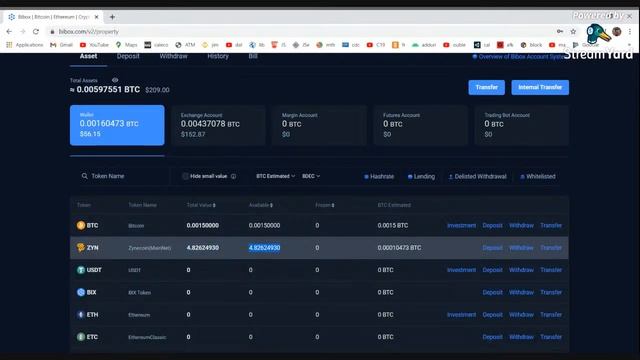Sort by Total Value column
Screen dimensions: 640x360
pyautogui.click(x=201, y=205)
